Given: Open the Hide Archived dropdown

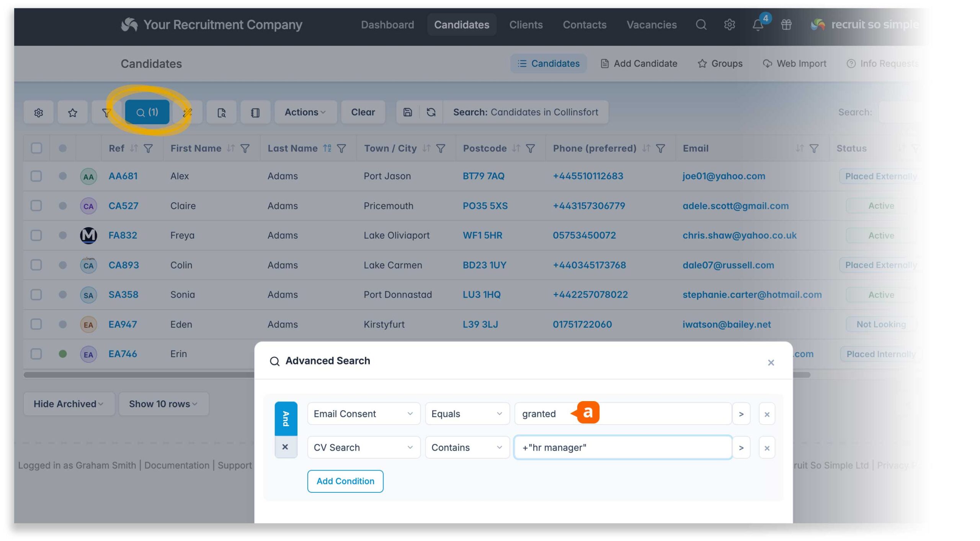Looking at the screenshot, I should pyautogui.click(x=69, y=404).
